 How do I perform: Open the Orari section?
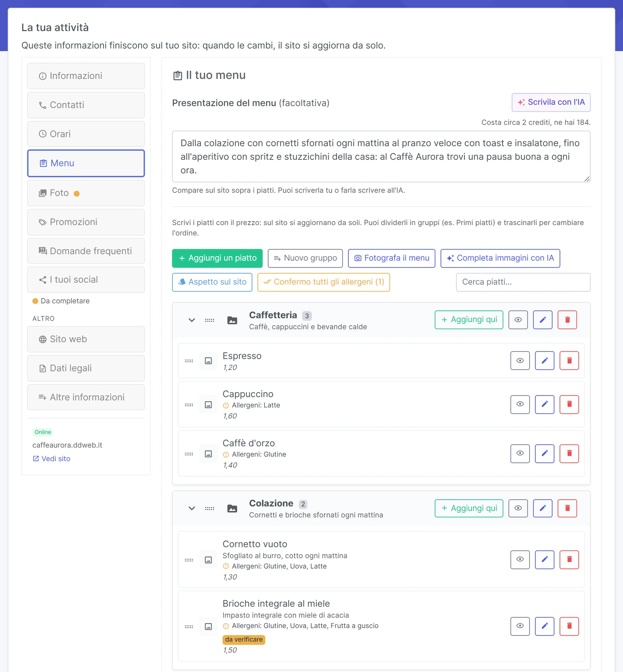pyautogui.click(x=86, y=134)
